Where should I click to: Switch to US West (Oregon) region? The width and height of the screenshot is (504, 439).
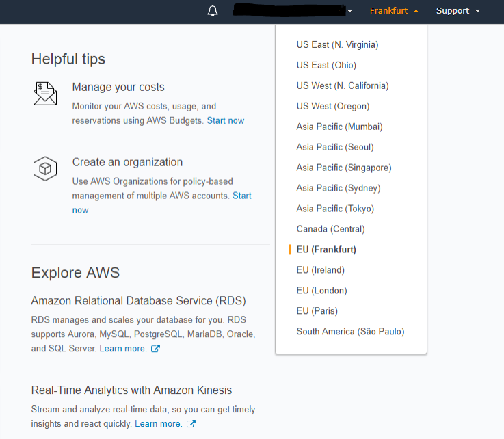[x=332, y=106]
